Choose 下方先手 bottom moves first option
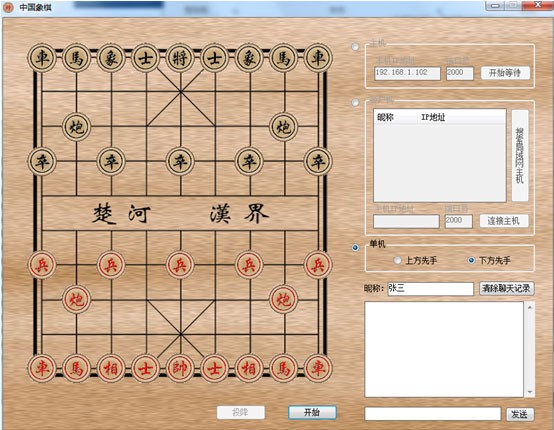The width and height of the screenshot is (554, 430). coord(489,260)
